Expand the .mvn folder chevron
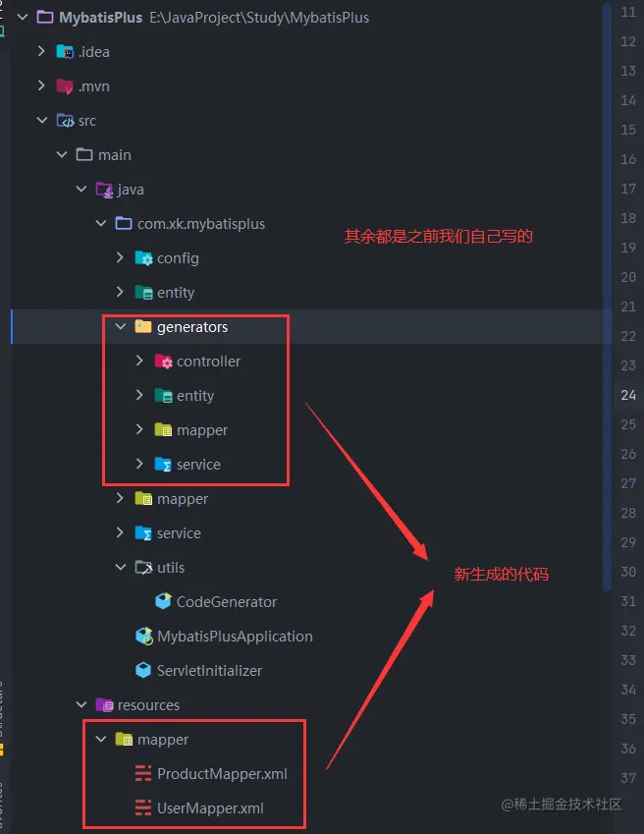Image resolution: width=644 pixels, height=834 pixels. pyautogui.click(x=41, y=85)
